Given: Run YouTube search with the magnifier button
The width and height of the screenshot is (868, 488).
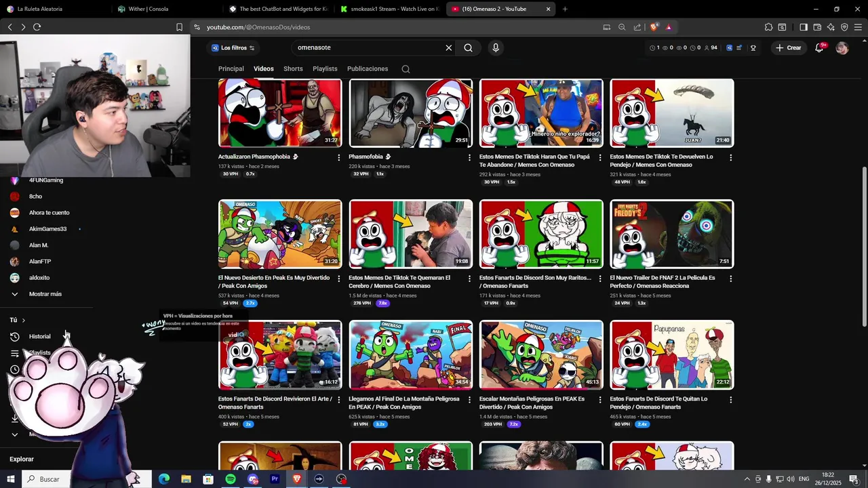Looking at the screenshot, I should coord(468,47).
